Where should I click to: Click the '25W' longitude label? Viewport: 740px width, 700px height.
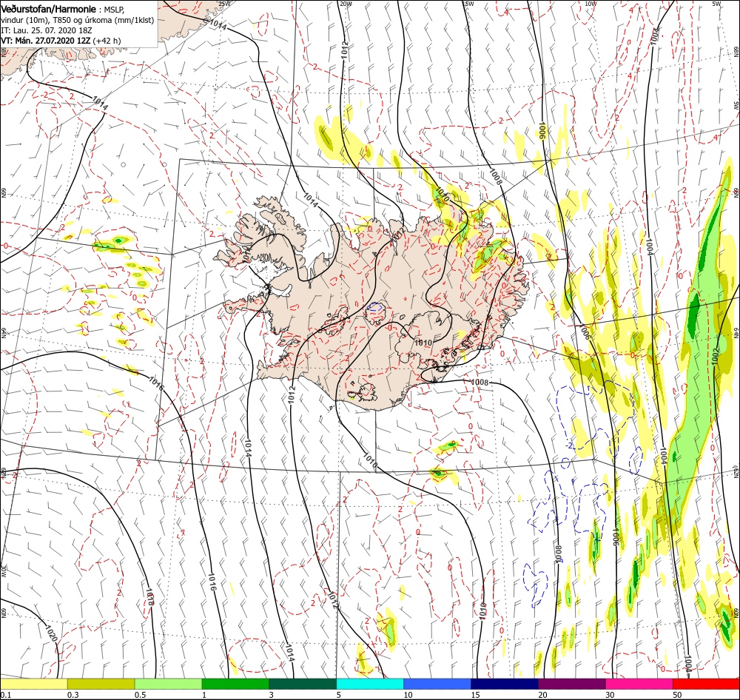[225, 4]
